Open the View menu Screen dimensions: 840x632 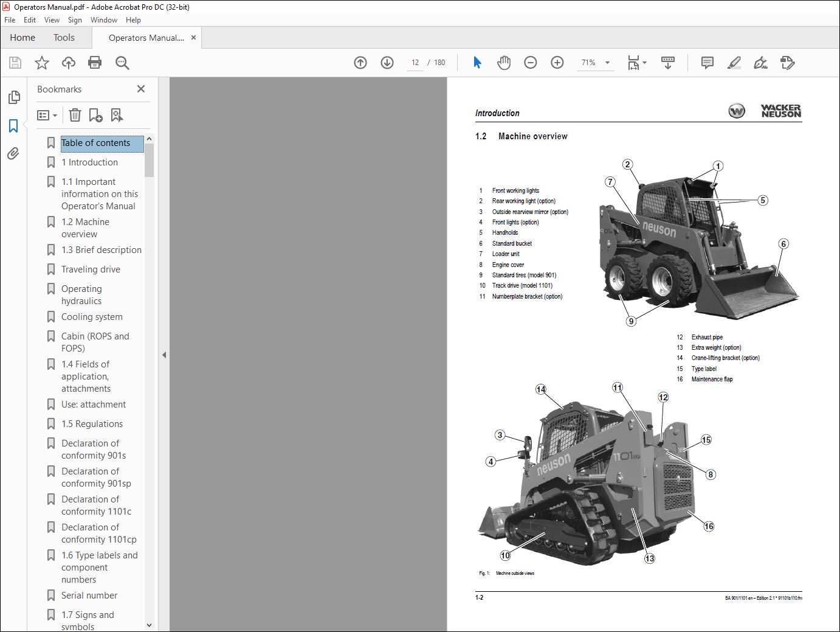coord(52,20)
